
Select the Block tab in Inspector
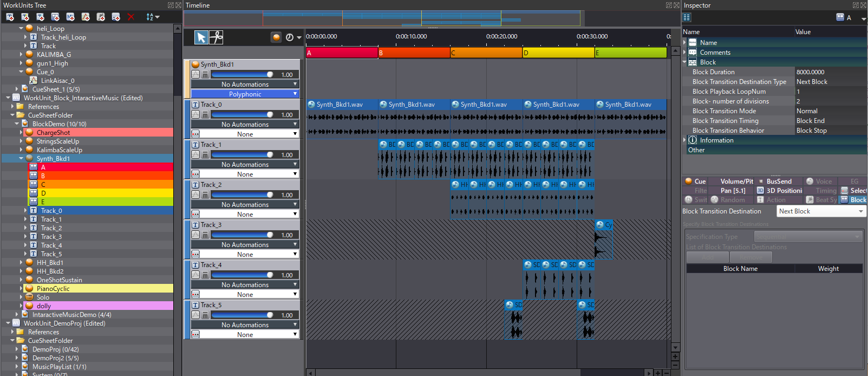[x=853, y=200]
